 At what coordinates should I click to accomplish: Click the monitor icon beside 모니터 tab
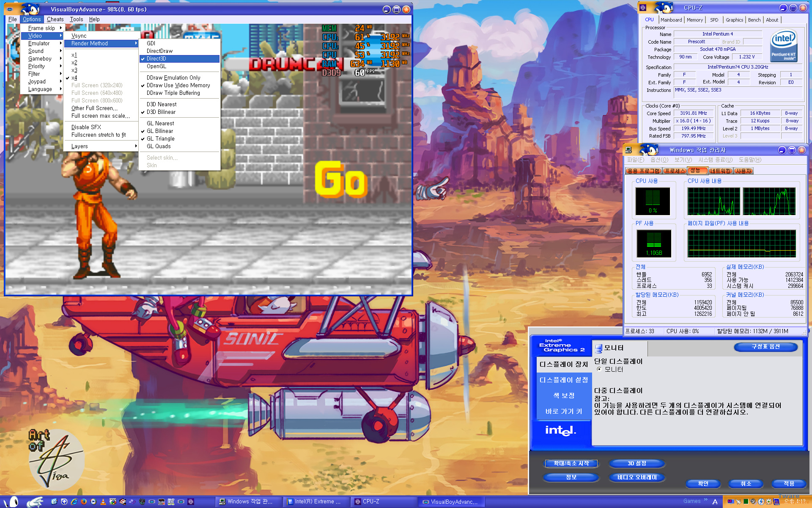click(x=598, y=348)
